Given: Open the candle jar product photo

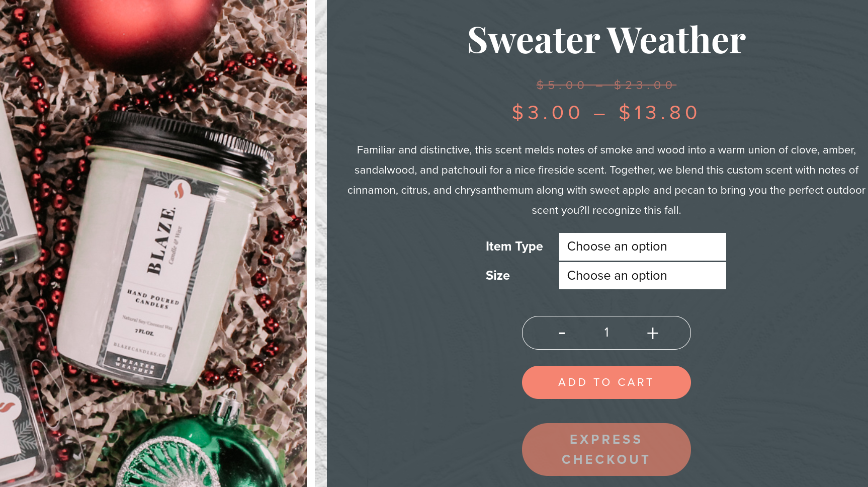Looking at the screenshot, I should pyautogui.click(x=153, y=243).
